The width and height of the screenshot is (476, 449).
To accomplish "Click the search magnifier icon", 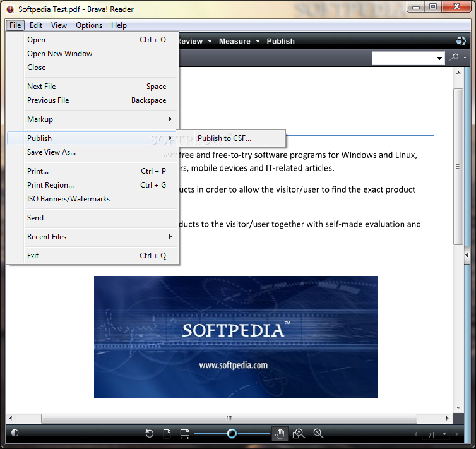I will coord(454,57).
